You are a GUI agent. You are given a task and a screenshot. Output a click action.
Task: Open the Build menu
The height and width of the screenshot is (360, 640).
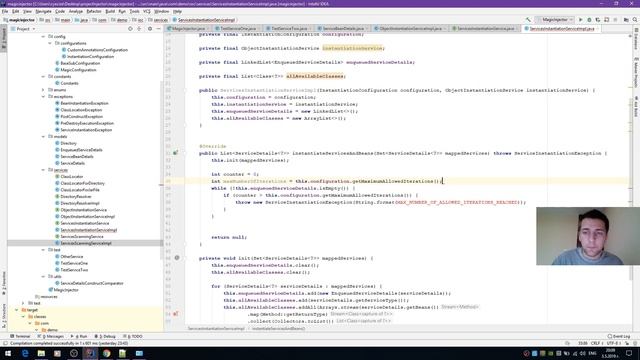(x=110, y=11)
